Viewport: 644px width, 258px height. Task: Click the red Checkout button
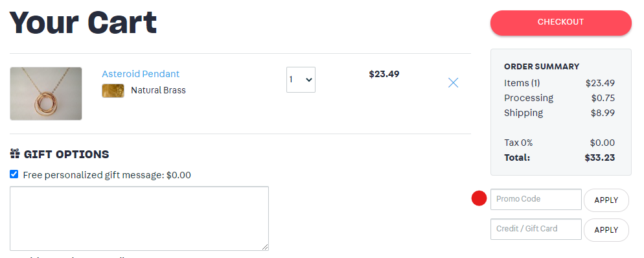click(x=560, y=23)
